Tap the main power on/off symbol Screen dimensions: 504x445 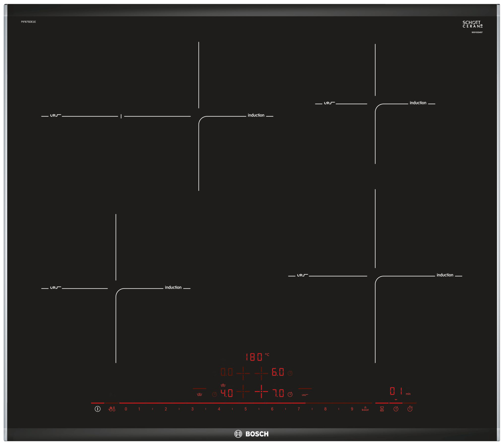click(98, 409)
